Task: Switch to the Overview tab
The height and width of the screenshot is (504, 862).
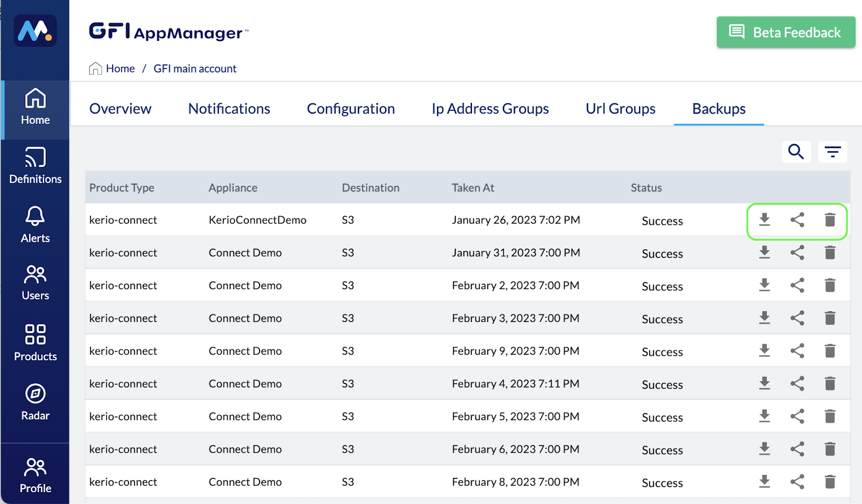Action: coord(120,109)
